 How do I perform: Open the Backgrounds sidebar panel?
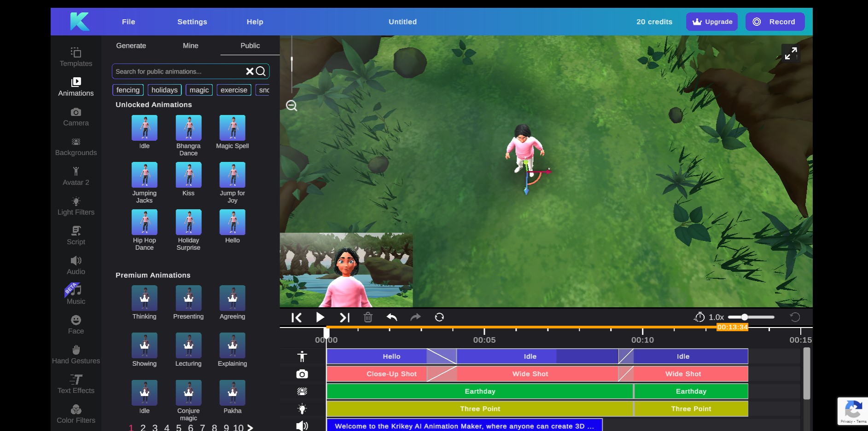[x=76, y=147]
